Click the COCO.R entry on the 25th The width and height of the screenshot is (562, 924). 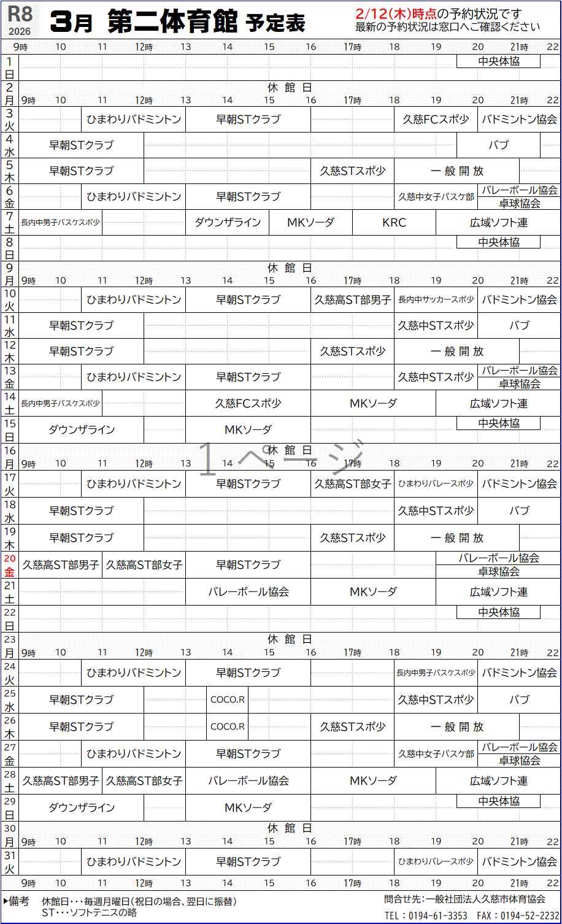(x=227, y=699)
